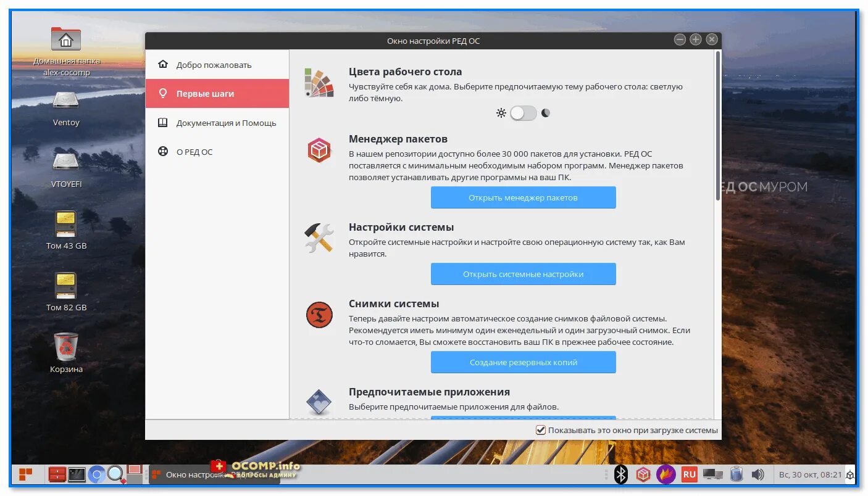Launch the red file manager from the panel

[57, 474]
